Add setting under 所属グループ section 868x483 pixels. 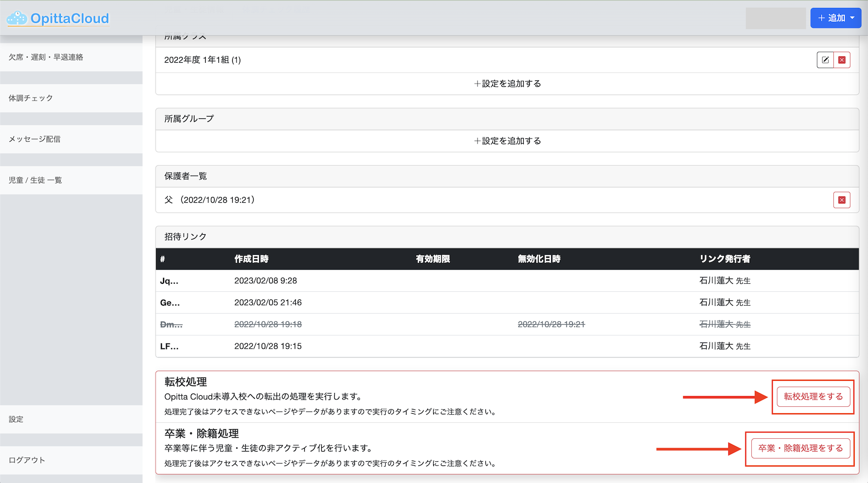coord(507,141)
